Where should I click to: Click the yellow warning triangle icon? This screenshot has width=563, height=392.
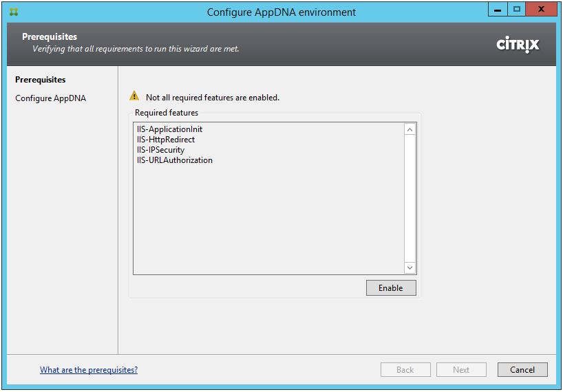click(x=135, y=97)
